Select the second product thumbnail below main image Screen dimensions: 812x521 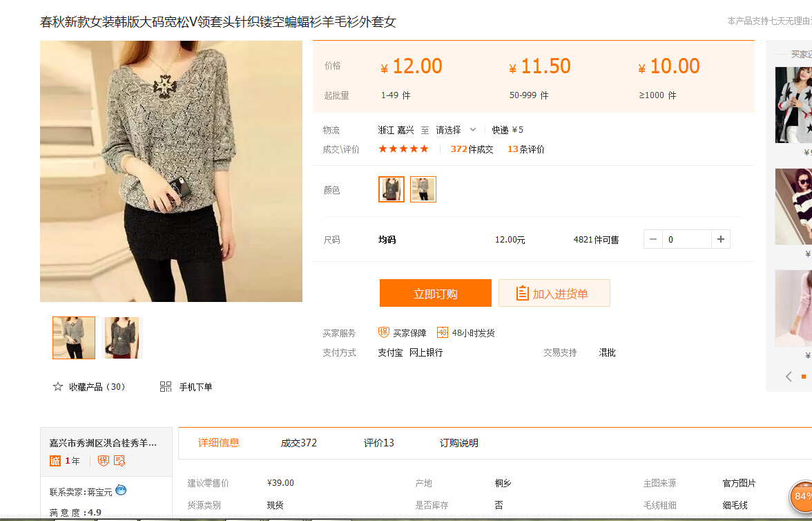point(122,338)
